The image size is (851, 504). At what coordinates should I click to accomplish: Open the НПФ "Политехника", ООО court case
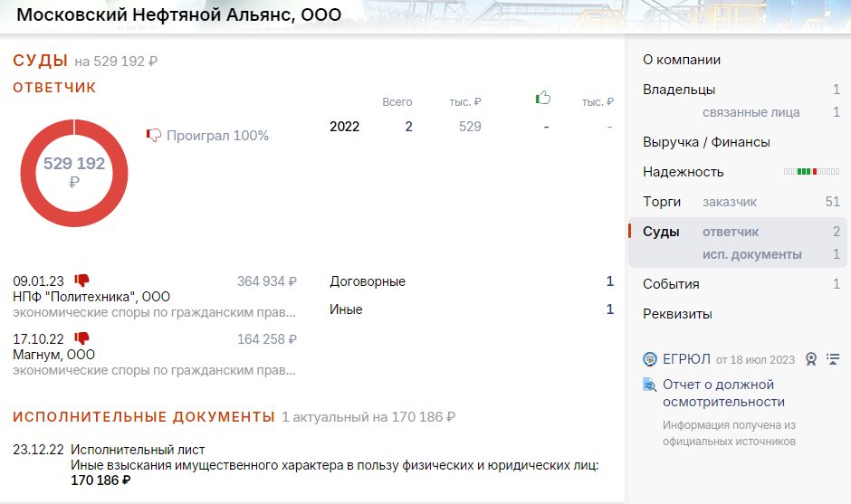(x=91, y=297)
